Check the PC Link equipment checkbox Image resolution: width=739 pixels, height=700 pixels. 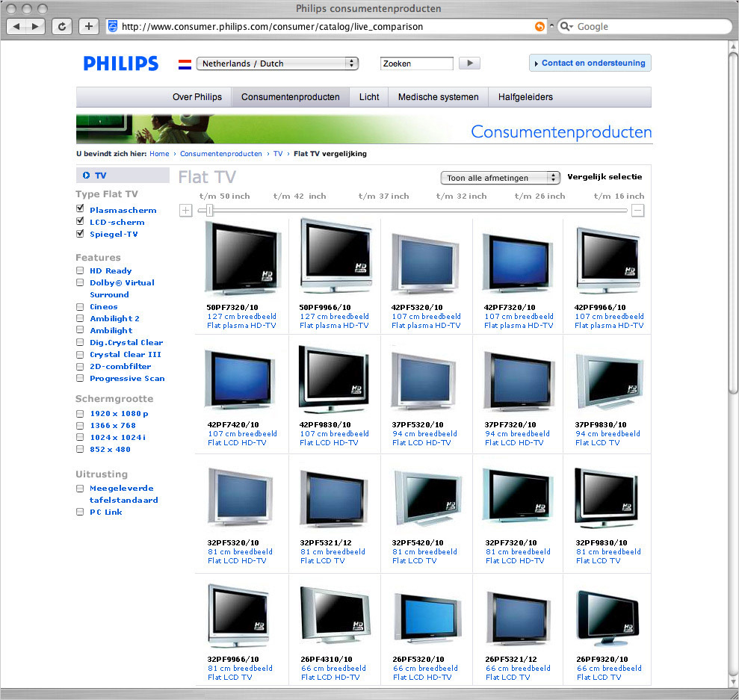80,512
